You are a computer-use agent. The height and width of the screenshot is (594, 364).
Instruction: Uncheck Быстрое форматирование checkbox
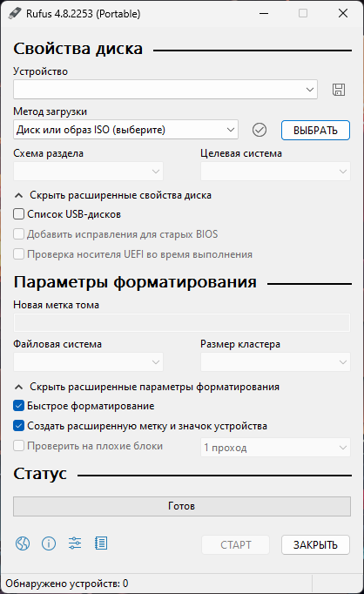18,406
